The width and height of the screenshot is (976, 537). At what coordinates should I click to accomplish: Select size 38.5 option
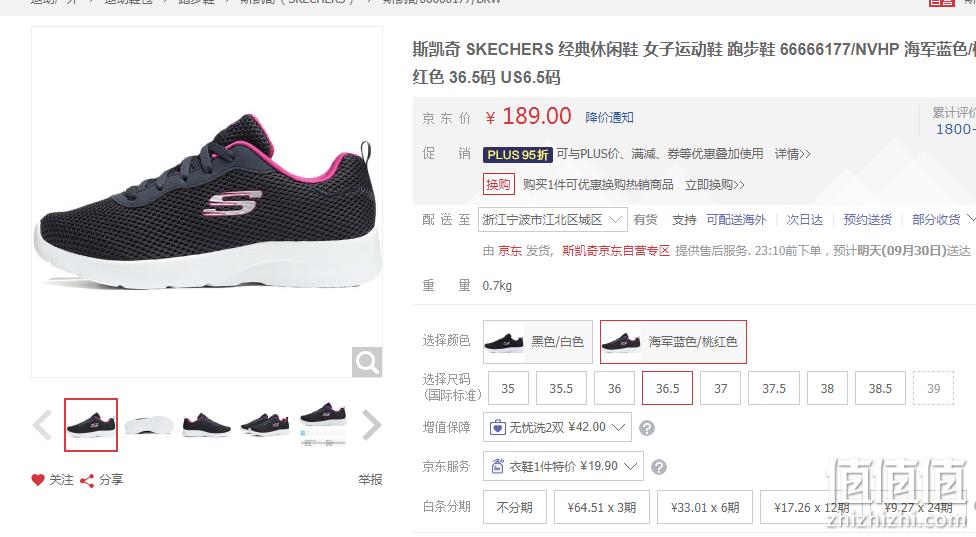tap(880, 388)
